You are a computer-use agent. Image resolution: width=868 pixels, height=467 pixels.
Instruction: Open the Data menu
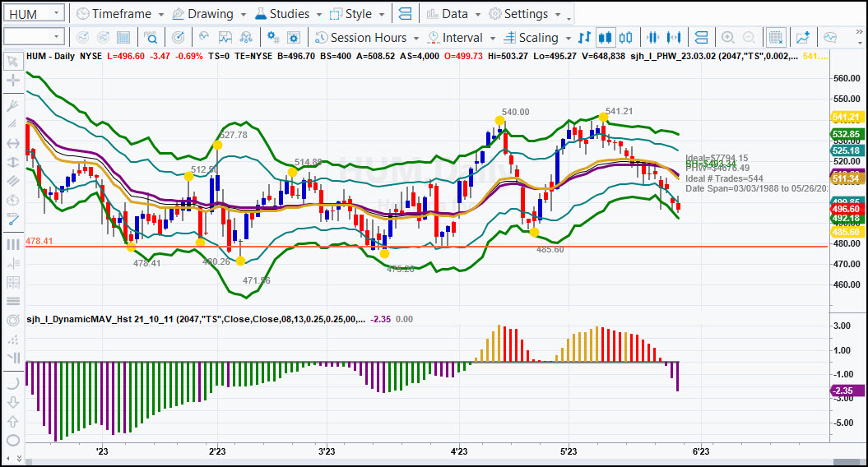click(x=448, y=14)
